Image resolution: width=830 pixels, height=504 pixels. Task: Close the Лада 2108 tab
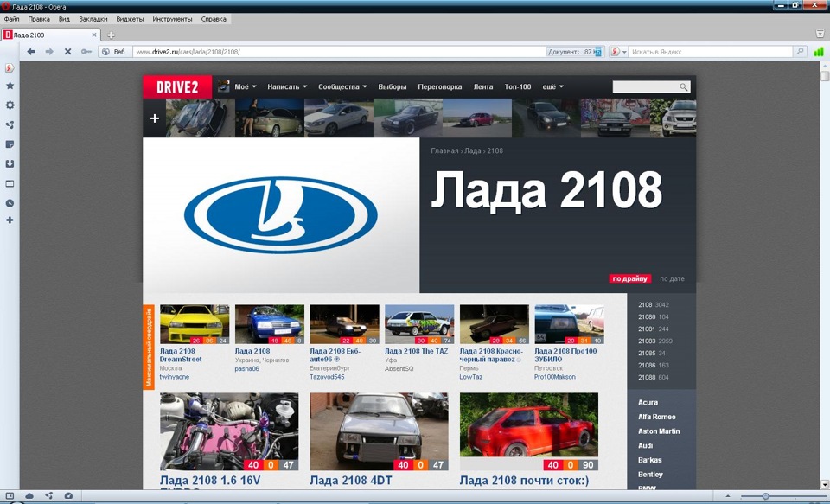[x=94, y=35]
